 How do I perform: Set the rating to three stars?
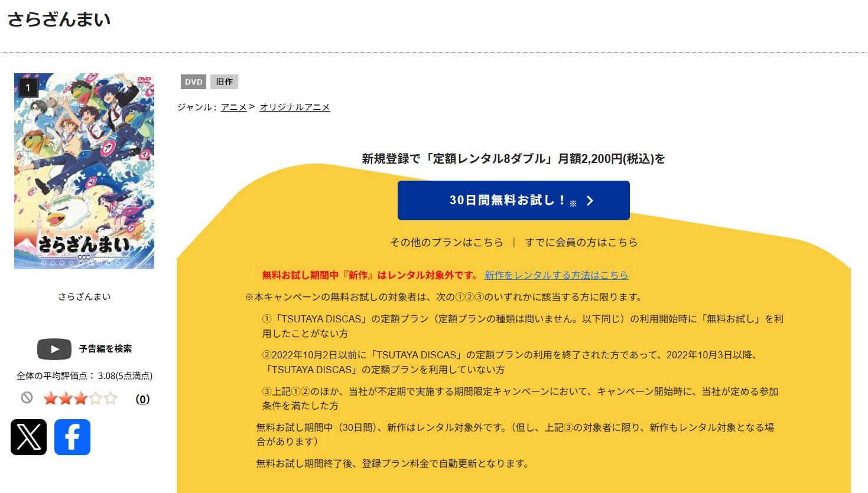point(81,399)
